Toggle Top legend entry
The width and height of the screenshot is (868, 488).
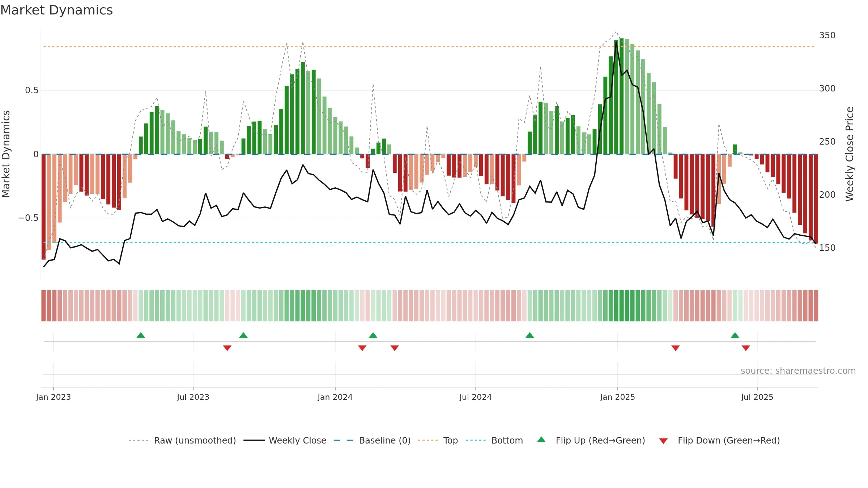tap(438, 440)
